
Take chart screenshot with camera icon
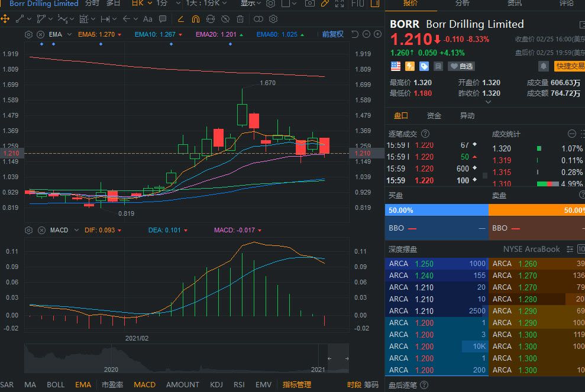click(x=309, y=4)
